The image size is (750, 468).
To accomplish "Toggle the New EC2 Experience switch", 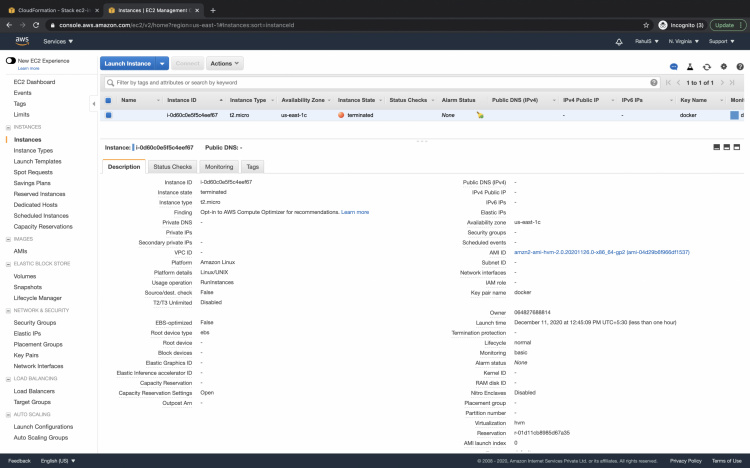I will coord(11,61).
